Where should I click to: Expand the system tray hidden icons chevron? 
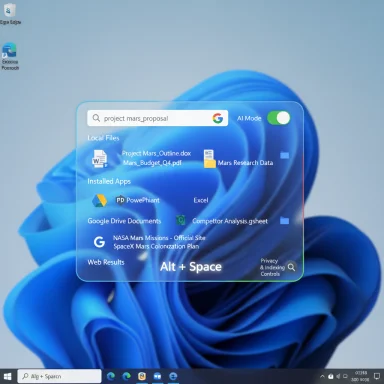[322, 377]
